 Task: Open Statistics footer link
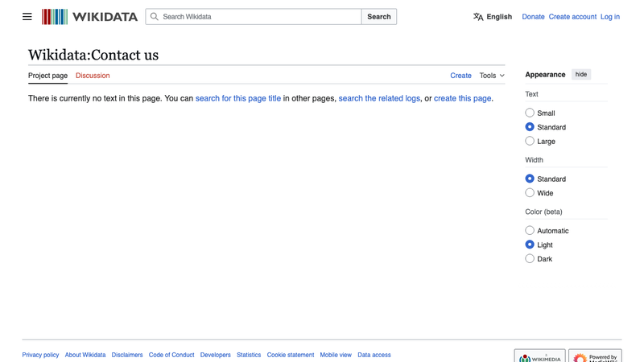[x=249, y=355]
